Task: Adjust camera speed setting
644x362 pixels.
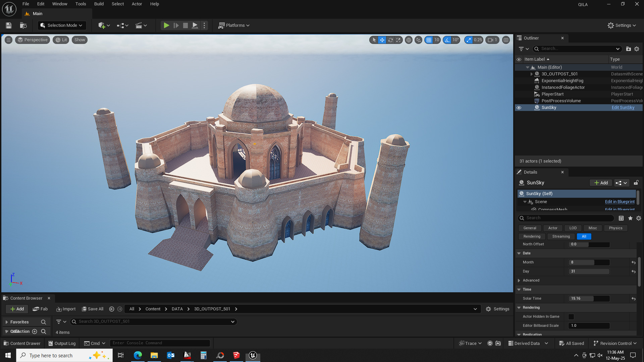Action: click(492, 40)
